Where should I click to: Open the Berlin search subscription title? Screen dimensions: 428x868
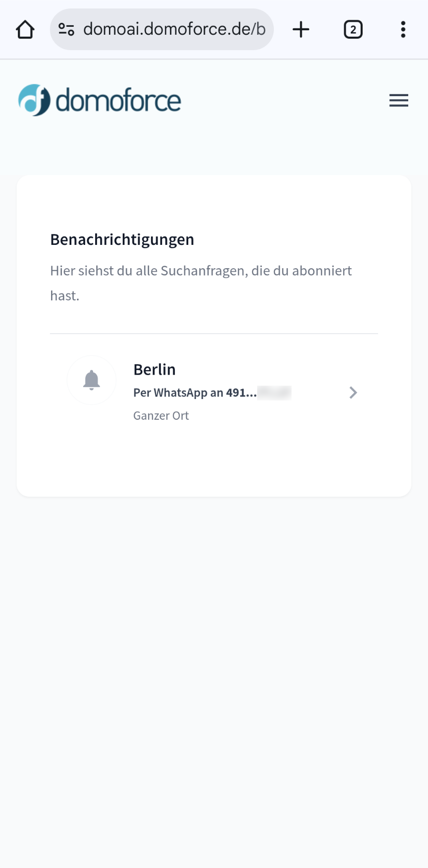[x=155, y=370]
